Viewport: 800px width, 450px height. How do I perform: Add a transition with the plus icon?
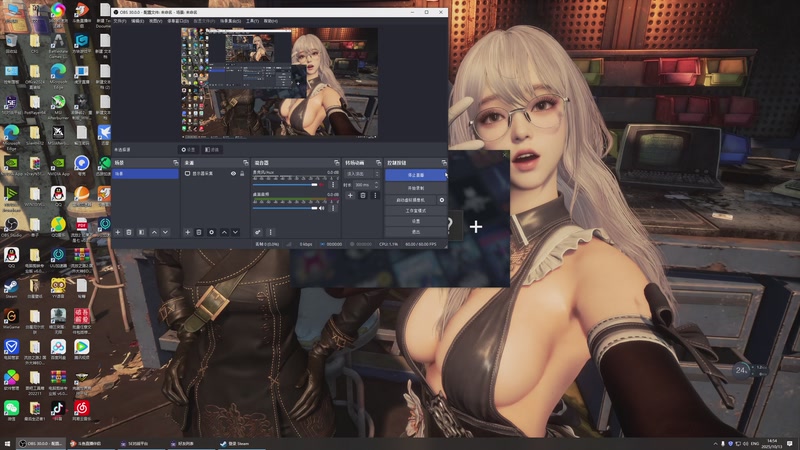click(x=350, y=195)
